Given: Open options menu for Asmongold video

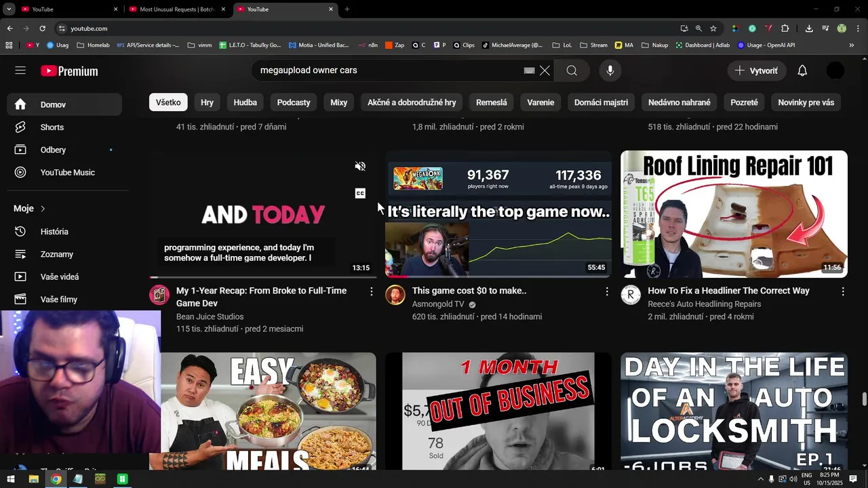Looking at the screenshot, I should point(607,291).
